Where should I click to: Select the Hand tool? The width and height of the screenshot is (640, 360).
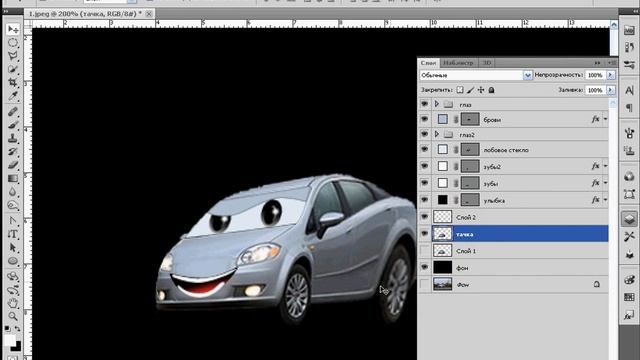[x=13, y=303]
